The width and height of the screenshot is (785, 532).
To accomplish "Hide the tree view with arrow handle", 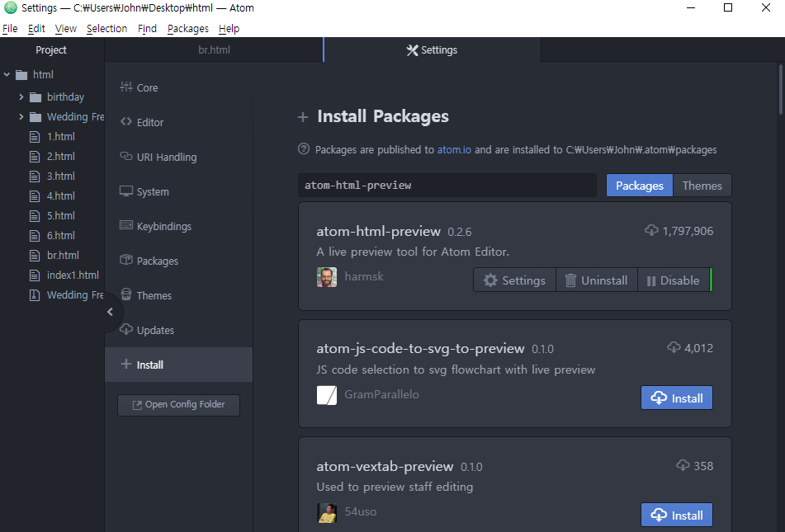I will click(110, 312).
